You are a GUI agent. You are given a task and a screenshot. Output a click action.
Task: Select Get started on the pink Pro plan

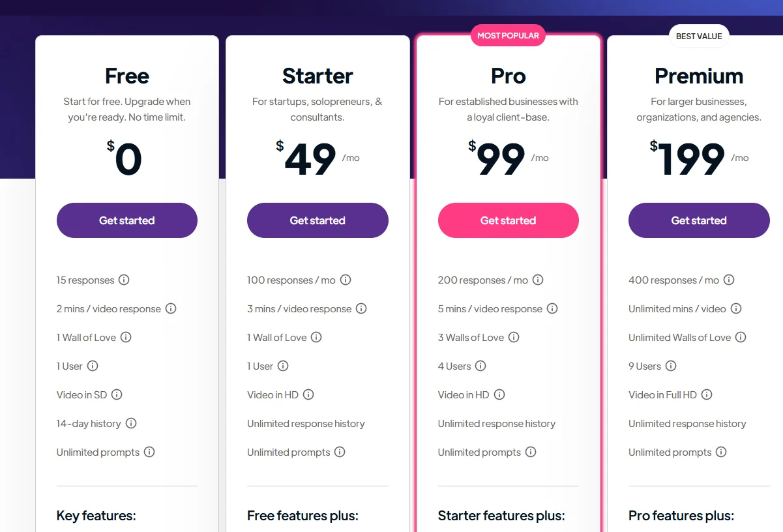[508, 220]
